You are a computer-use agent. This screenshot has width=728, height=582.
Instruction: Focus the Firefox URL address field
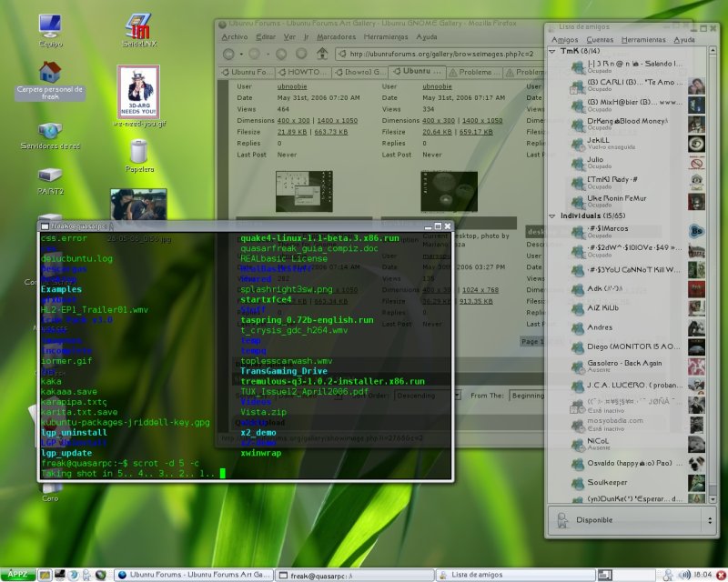click(x=441, y=54)
